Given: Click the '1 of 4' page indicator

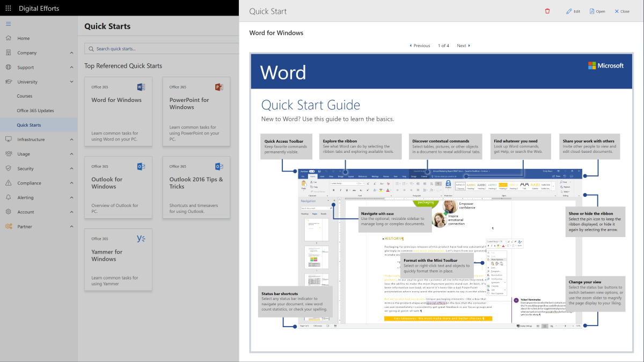Looking at the screenshot, I should coord(444,46).
